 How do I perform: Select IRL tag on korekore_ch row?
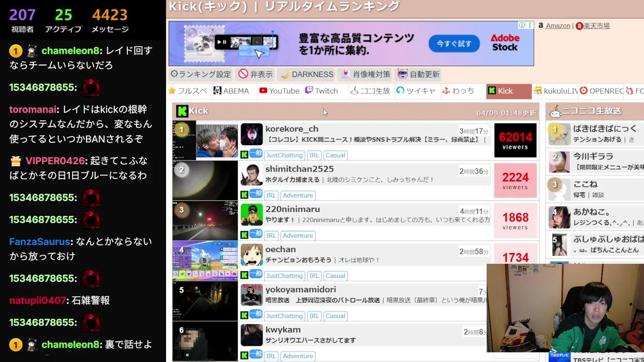pos(314,155)
